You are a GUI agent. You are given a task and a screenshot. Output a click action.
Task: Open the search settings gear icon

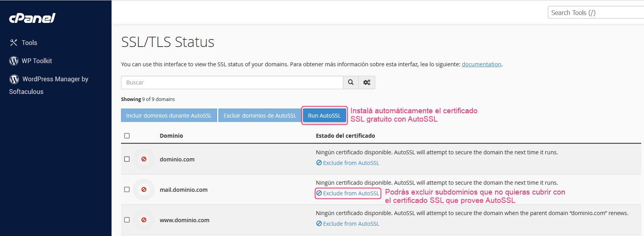367,82
